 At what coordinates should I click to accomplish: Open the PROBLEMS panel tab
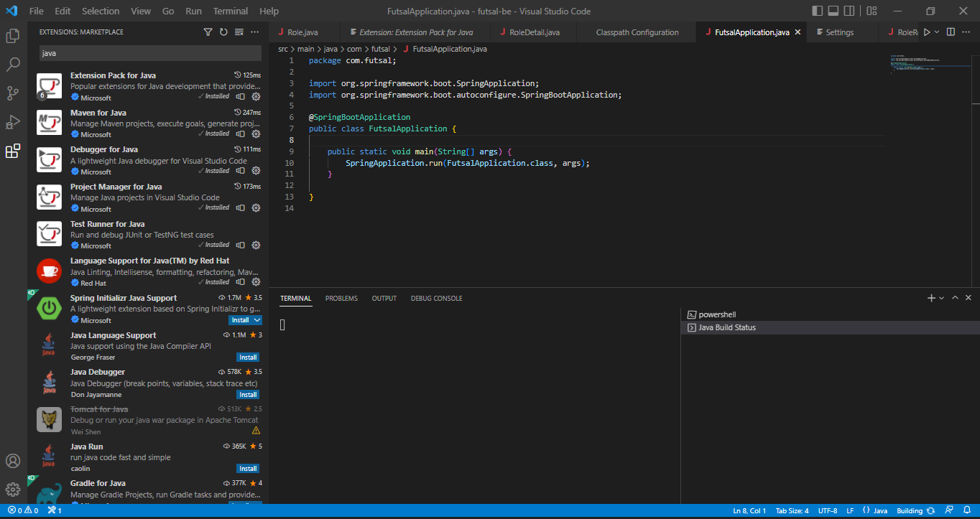click(341, 298)
